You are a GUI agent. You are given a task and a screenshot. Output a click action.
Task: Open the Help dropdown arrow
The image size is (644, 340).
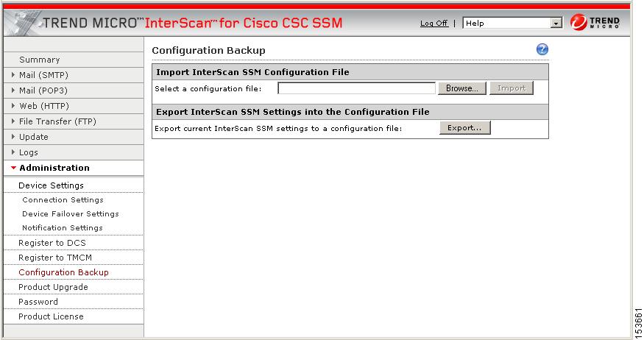click(x=556, y=24)
